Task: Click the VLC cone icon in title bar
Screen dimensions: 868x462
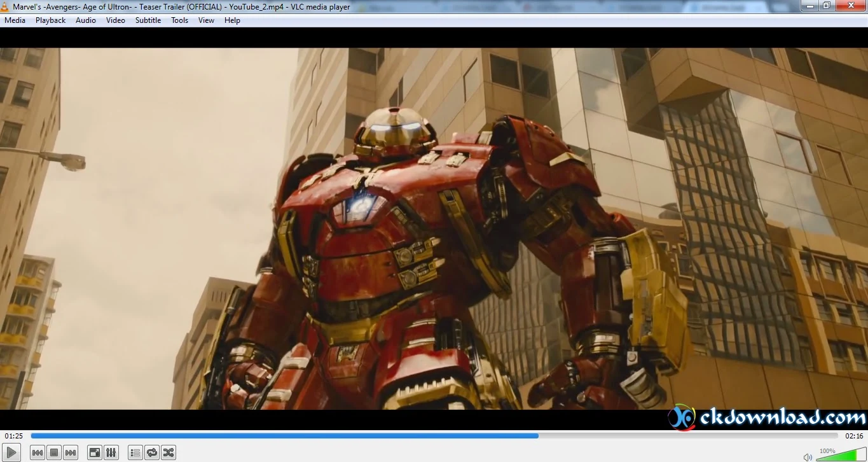Action: tap(6, 6)
